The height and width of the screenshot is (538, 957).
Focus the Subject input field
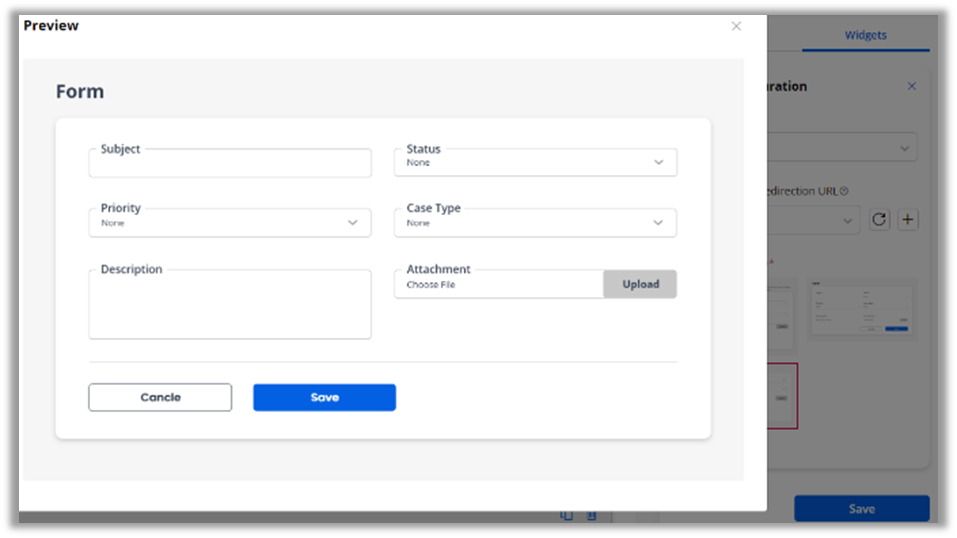[x=229, y=164]
